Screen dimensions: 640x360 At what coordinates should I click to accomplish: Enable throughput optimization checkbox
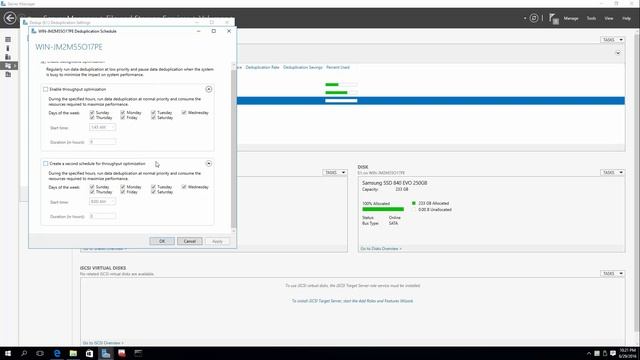pos(45,89)
